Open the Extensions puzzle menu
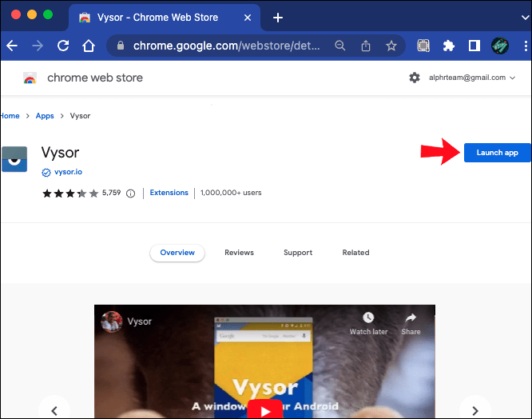 449,46
